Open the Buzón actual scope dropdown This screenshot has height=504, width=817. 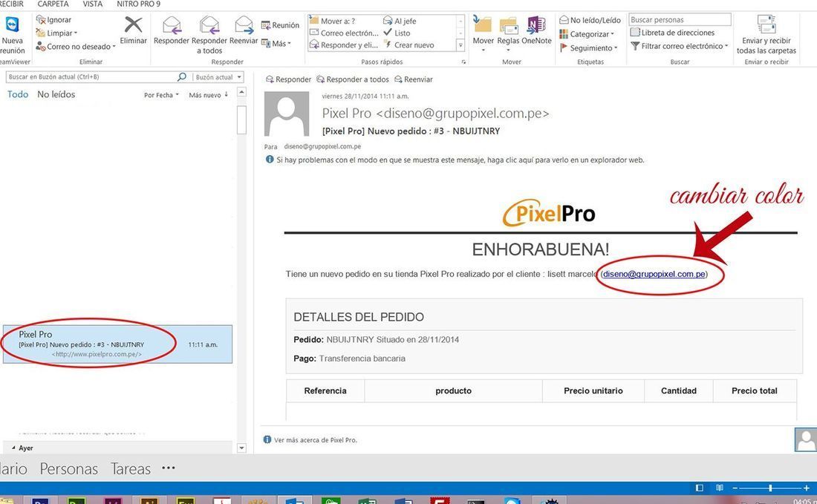point(218,77)
